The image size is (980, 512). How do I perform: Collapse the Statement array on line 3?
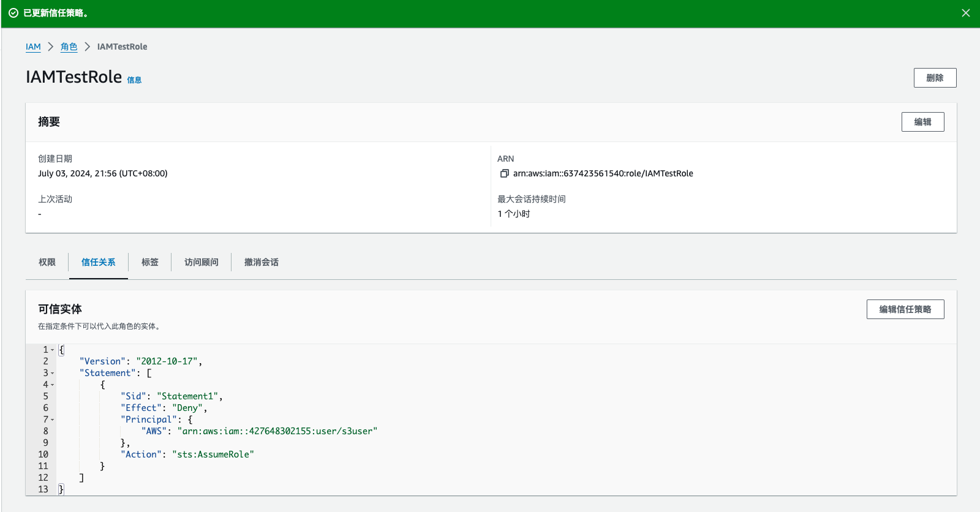(53, 373)
